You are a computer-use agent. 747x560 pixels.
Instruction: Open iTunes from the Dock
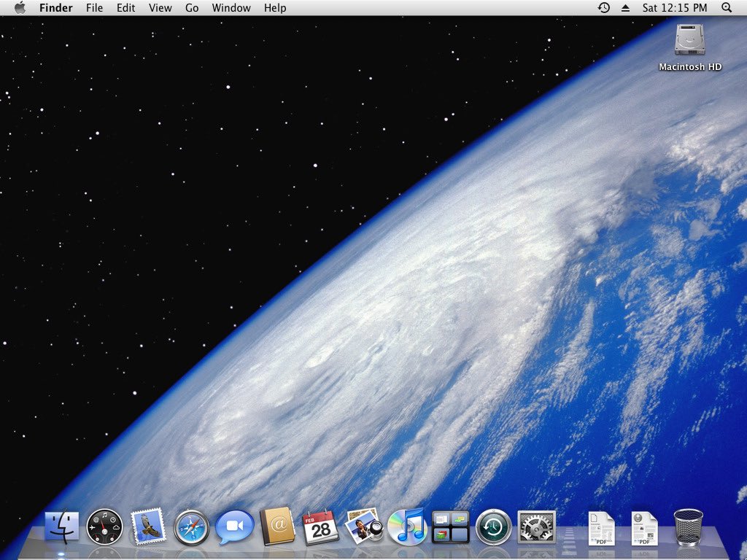(407, 526)
